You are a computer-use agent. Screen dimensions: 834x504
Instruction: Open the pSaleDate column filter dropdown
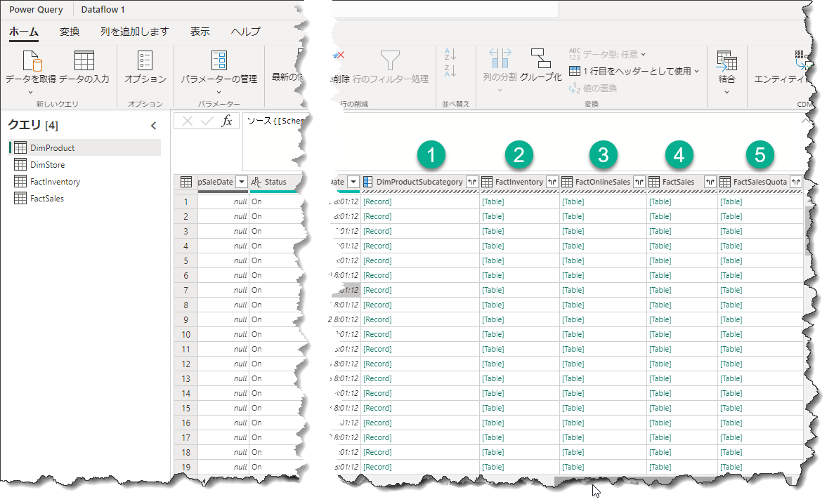point(242,182)
